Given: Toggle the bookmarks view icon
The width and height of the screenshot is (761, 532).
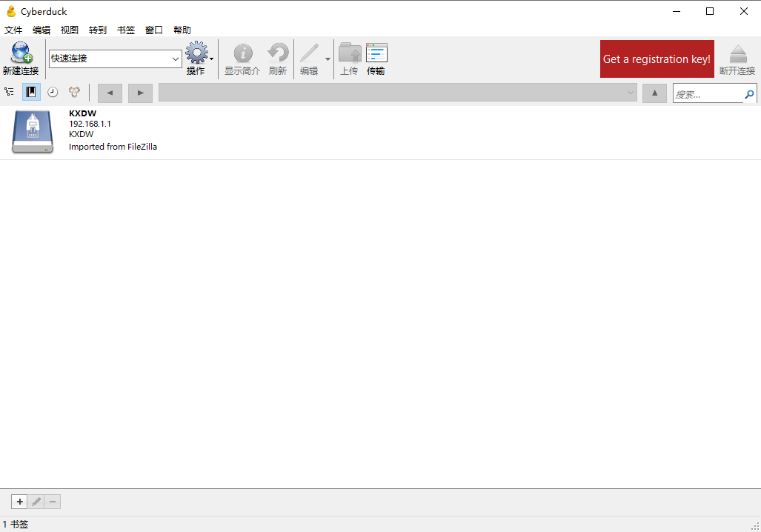Looking at the screenshot, I should [x=31, y=92].
